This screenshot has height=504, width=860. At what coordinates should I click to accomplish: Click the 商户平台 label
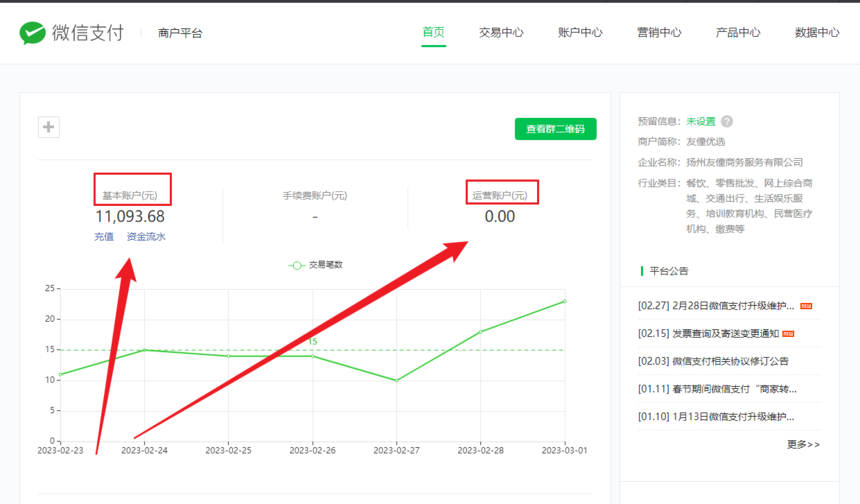click(x=180, y=33)
